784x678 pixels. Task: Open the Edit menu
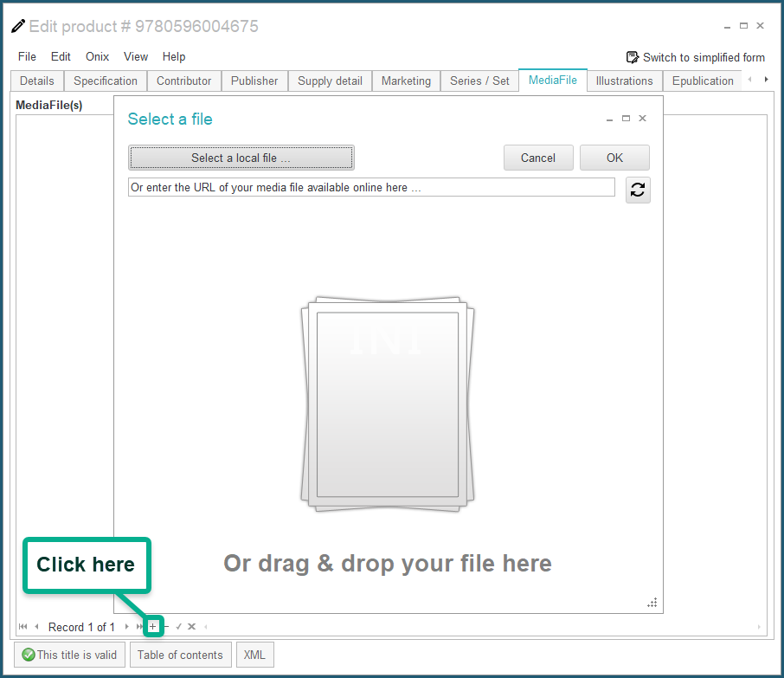tap(61, 56)
